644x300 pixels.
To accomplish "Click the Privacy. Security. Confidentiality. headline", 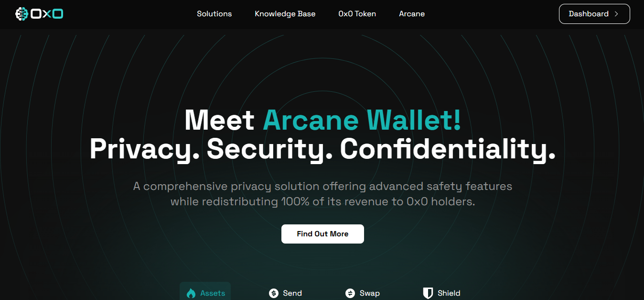I will (x=322, y=149).
